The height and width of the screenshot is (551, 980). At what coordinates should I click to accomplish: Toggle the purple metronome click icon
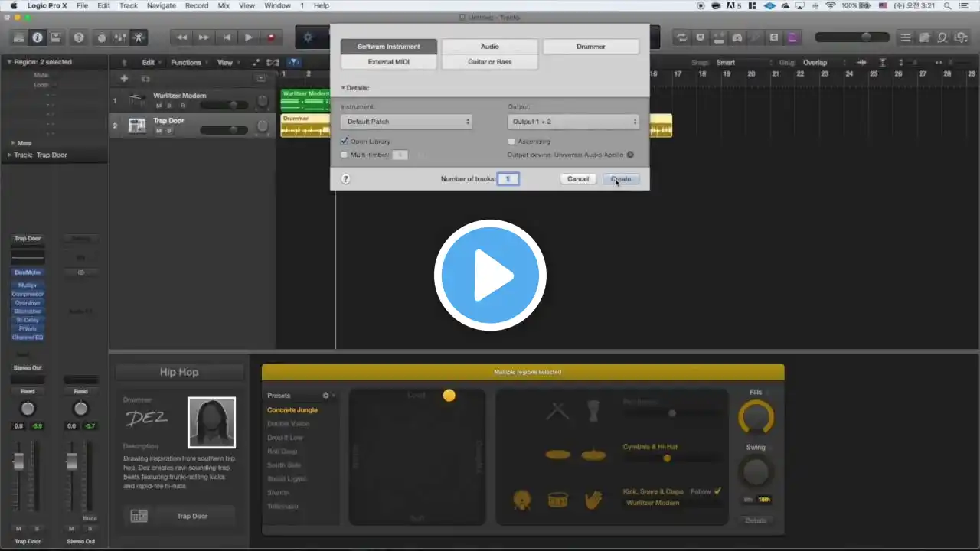792,37
